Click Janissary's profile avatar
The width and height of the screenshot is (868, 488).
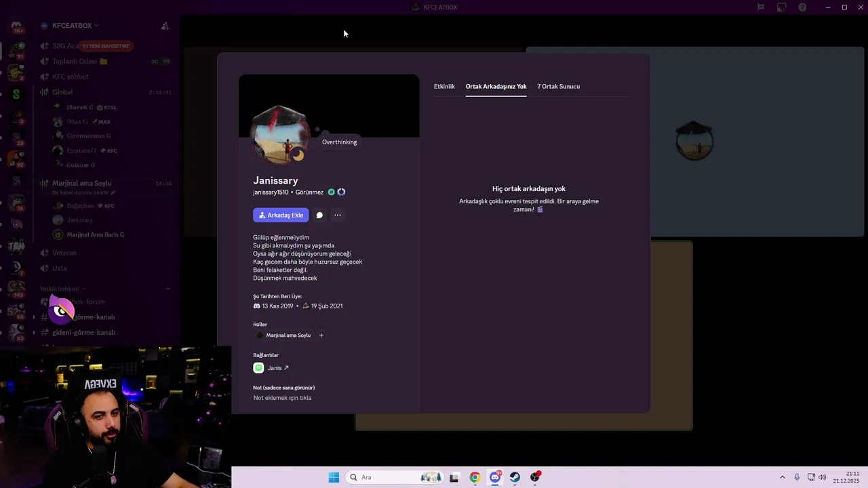[280, 135]
